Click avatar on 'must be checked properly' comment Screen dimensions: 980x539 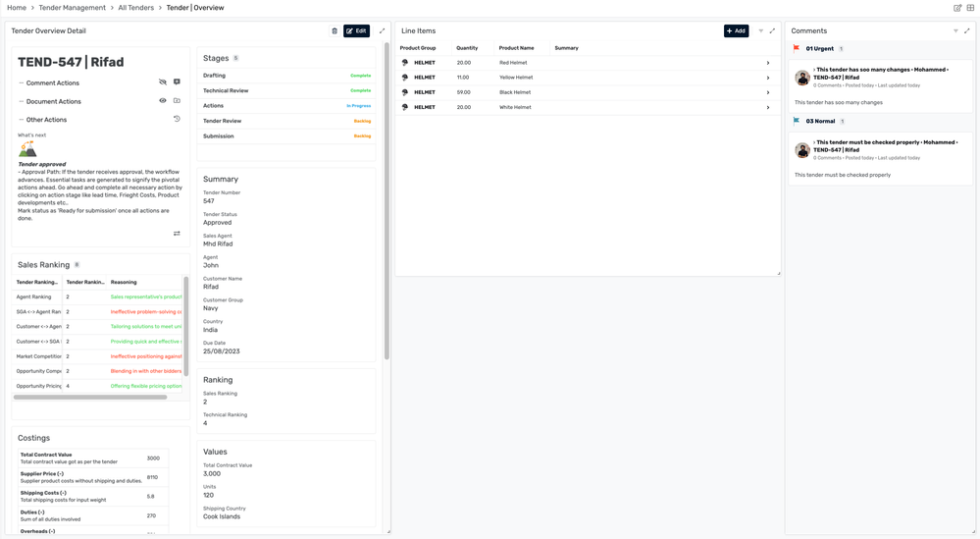[x=802, y=150]
